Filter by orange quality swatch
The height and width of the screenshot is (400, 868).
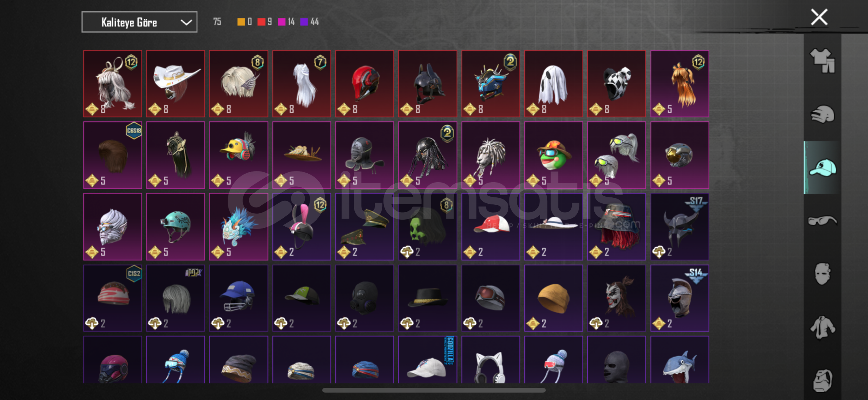(241, 22)
